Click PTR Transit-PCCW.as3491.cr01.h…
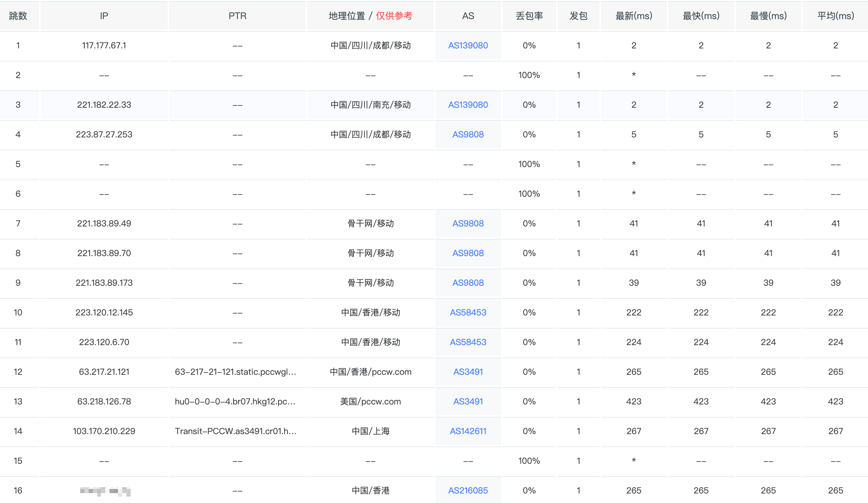This screenshot has height=503, width=868. (x=236, y=431)
